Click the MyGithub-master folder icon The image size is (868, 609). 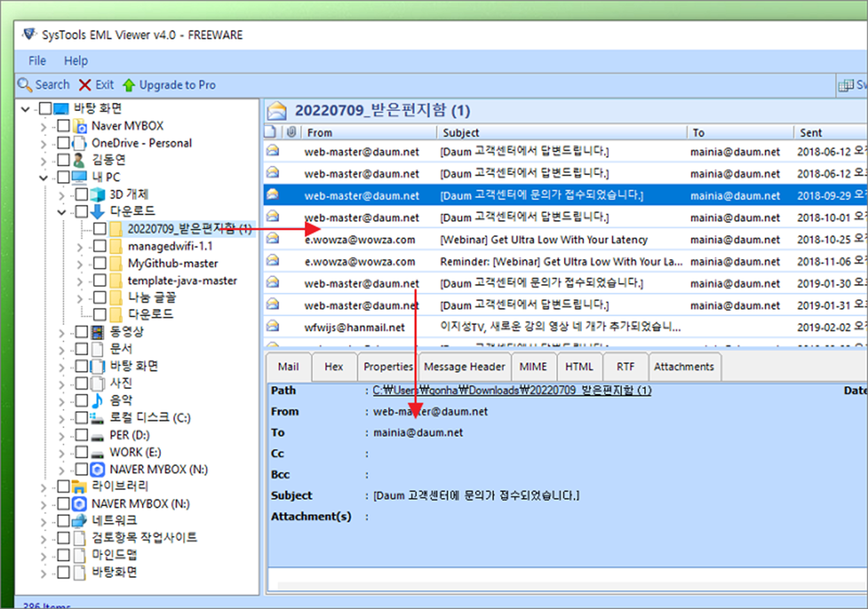click(116, 263)
